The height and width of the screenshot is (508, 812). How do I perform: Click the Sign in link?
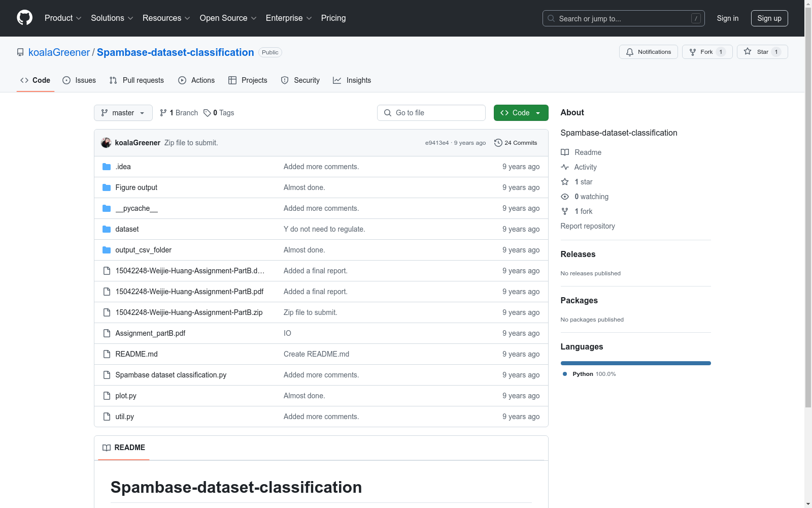tap(728, 18)
